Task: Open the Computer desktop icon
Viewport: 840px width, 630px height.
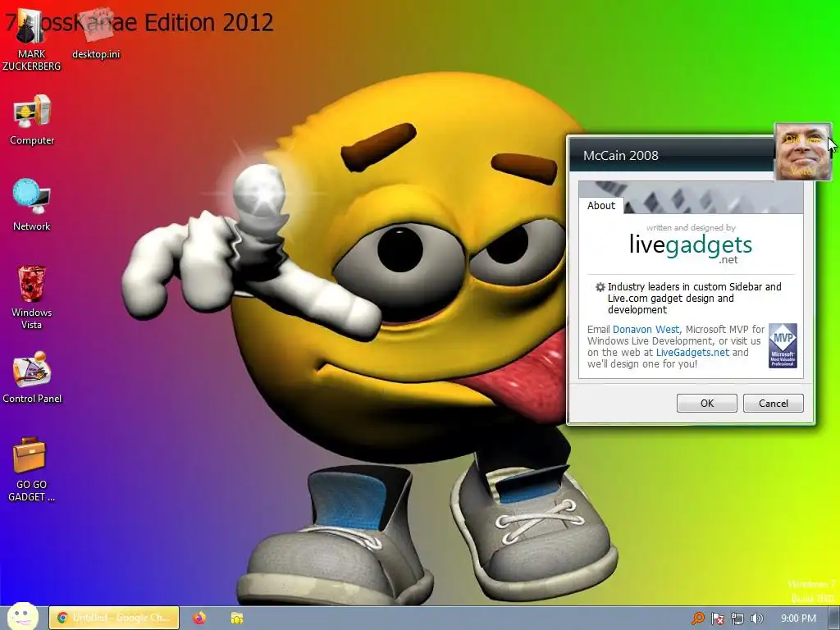Action: (x=32, y=120)
